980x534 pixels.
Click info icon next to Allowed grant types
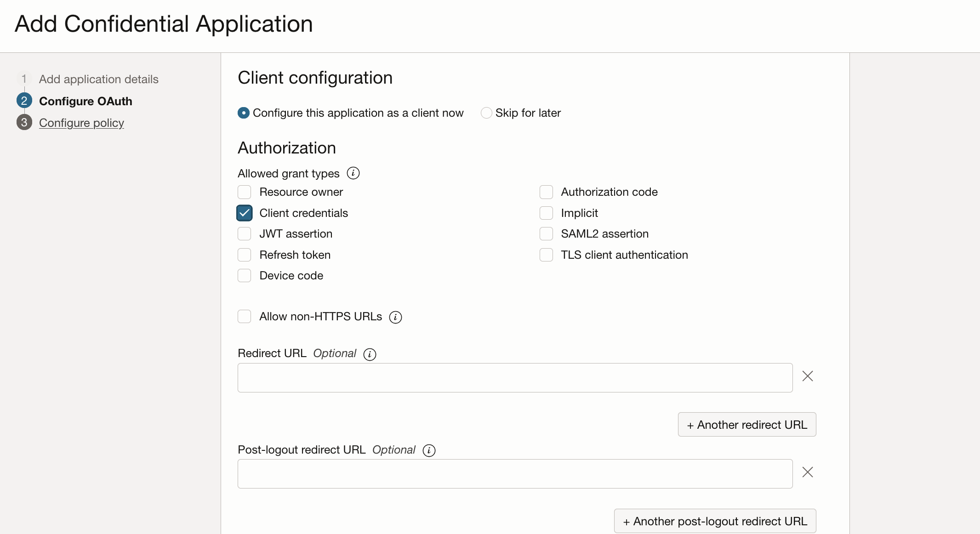click(353, 173)
